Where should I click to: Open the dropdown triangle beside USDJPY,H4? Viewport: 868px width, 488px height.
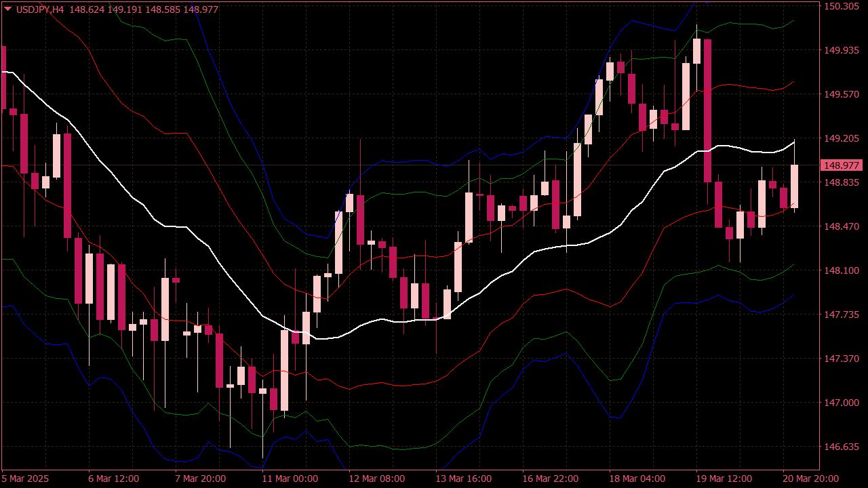coord(8,8)
